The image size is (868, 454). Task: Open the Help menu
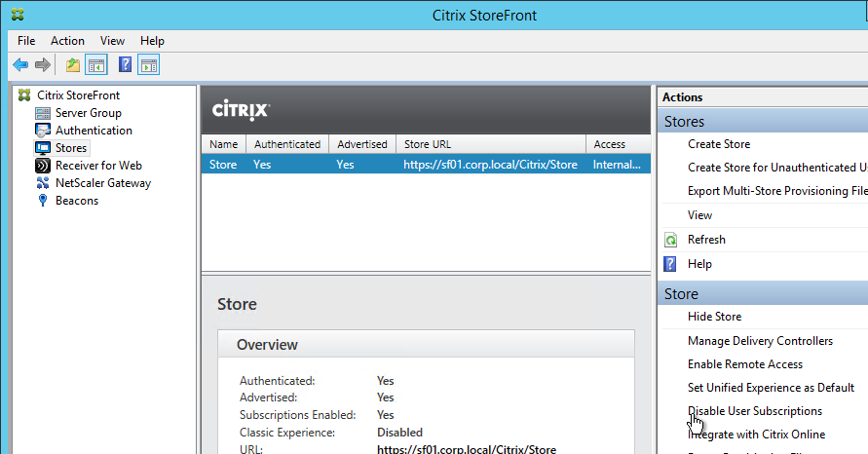[x=152, y=41]
